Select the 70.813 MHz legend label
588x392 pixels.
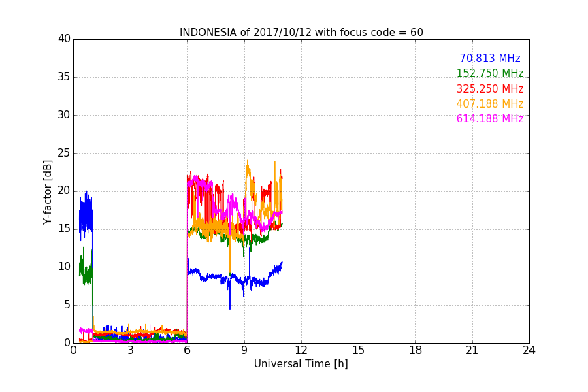[490, 58]
